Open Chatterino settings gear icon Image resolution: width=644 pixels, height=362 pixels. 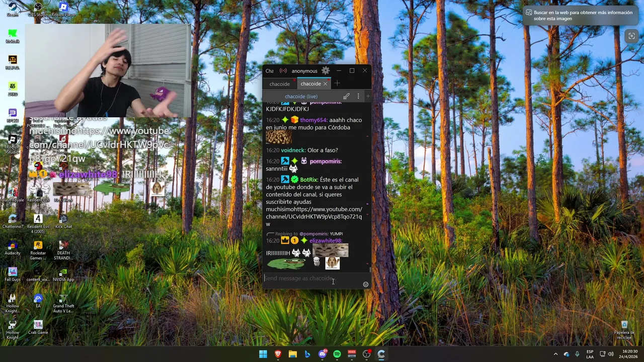pyautogui.click(x=326, y=71)
